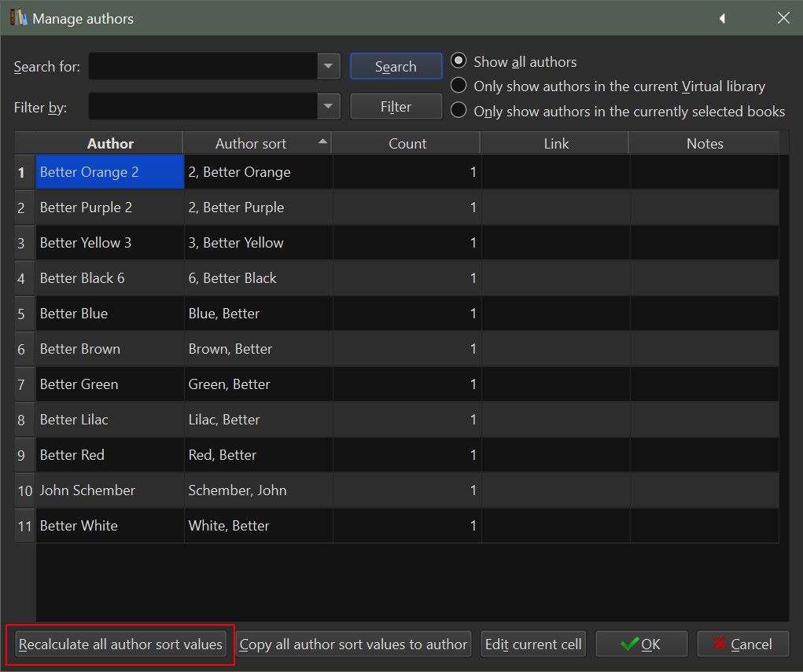Click the Search button

(x=396, y=67)
